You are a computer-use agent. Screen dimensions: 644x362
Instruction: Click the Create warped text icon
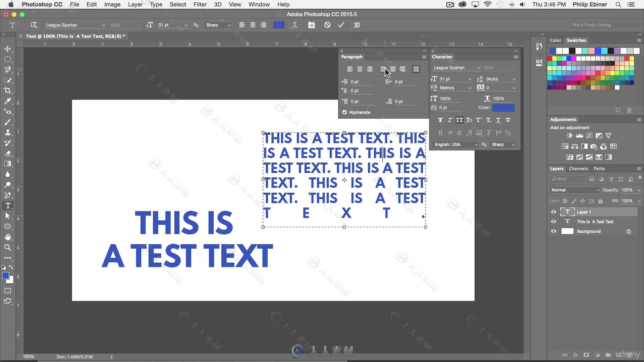[x=295, y=25]
